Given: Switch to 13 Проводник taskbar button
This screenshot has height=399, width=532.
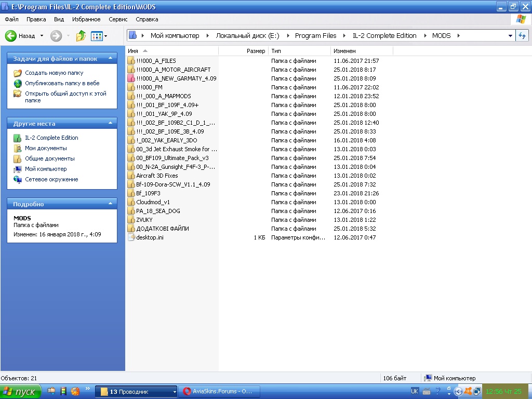Looking at the screenshot, I should tap(136, 392).
